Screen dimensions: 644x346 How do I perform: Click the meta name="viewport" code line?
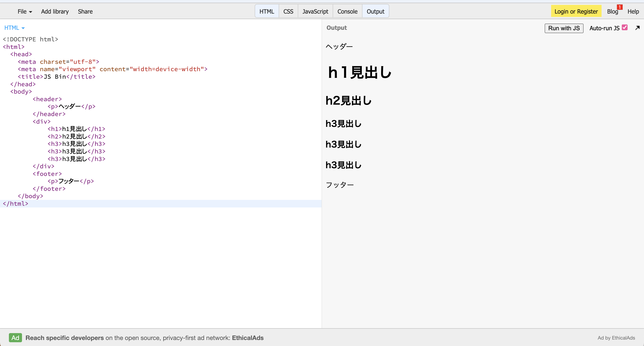tap(112, 69)
